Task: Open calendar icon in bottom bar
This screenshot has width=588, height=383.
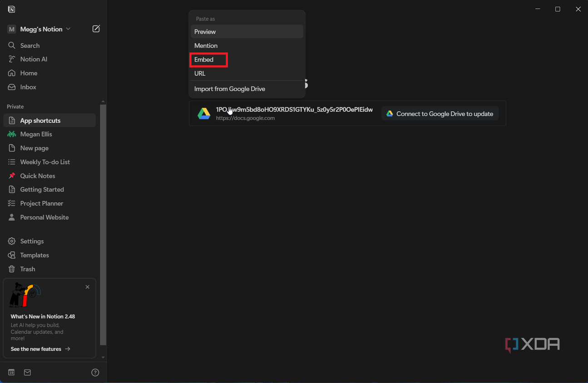Action: tap(11, 373)
